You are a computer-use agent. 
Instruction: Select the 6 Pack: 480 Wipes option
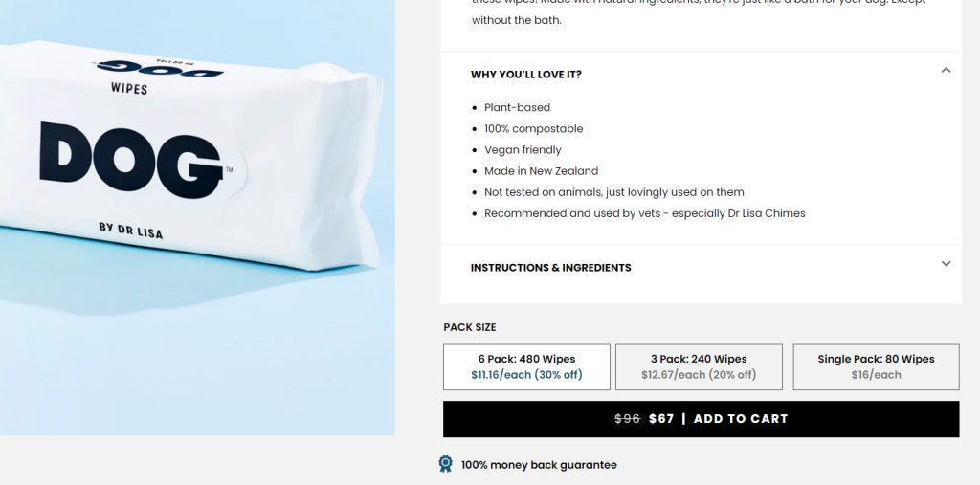[526, 367]
